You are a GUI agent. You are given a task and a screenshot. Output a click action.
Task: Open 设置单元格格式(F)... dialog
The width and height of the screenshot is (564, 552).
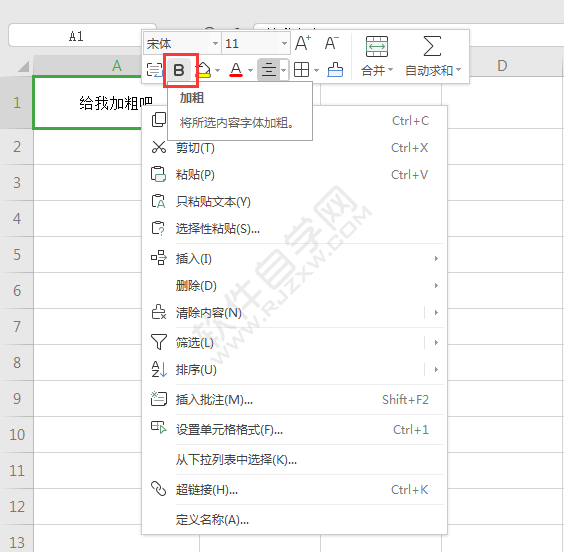pos(294,429)
